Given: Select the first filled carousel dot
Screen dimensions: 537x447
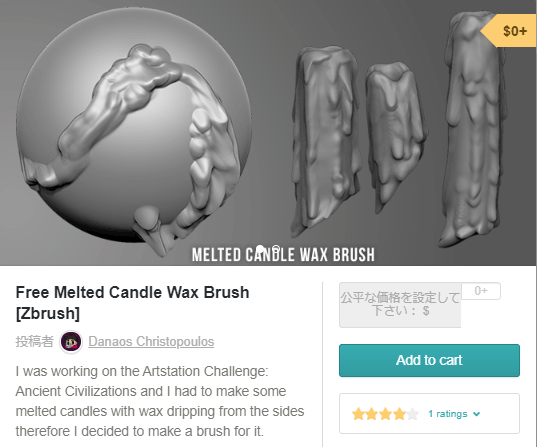Looking at the screenshot, I should click(260, 249).
